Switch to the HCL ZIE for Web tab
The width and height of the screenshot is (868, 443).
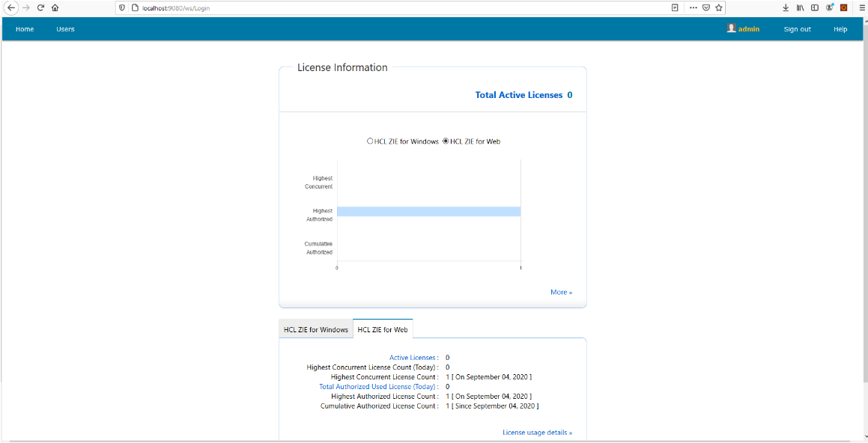coord(383,329)
